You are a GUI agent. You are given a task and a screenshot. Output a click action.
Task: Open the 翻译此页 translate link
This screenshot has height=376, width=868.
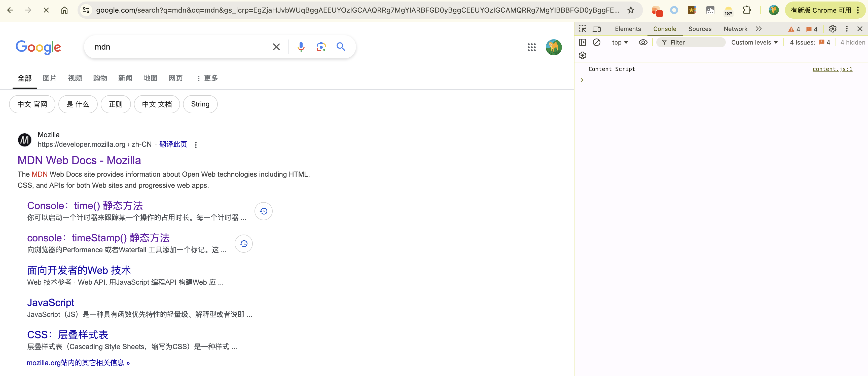[173, 144]
